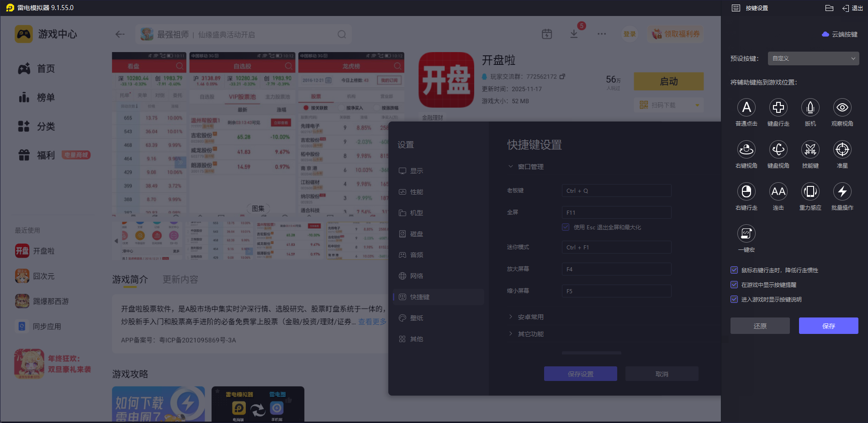This screenshot has height=423, width=868.
Task: Select the 技能键 crossed swords icon
Action: pos(810,149)
